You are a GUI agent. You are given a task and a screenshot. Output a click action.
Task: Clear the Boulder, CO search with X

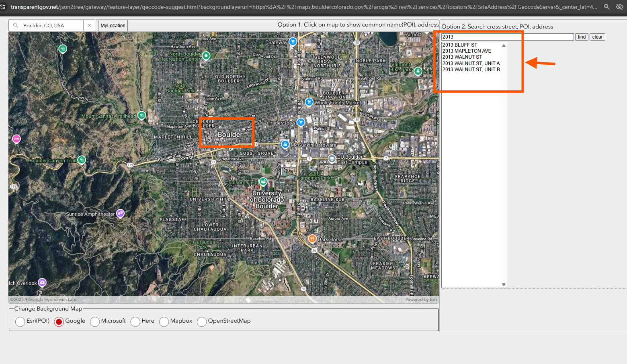89,25
